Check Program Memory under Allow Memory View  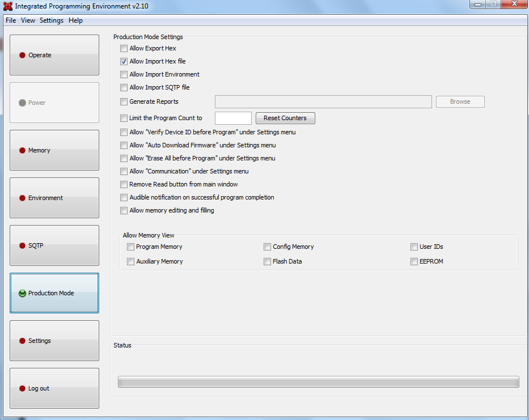(x=130, y=247)
